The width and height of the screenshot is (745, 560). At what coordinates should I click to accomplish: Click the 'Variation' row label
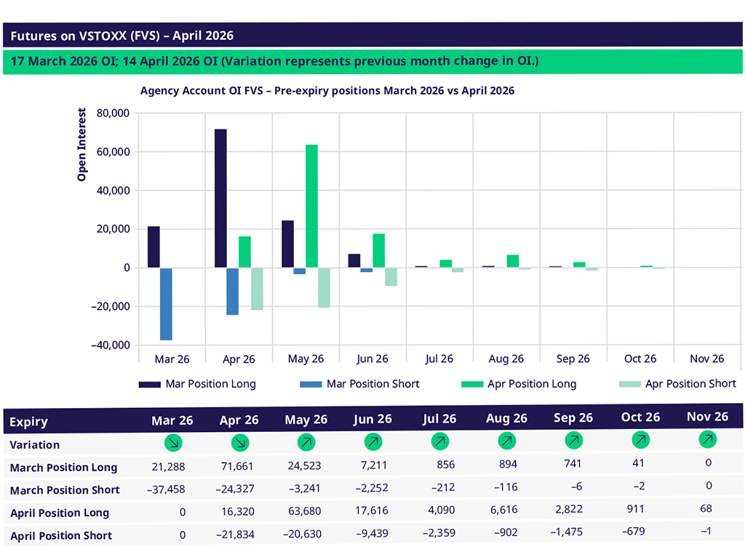click(35, 445)
